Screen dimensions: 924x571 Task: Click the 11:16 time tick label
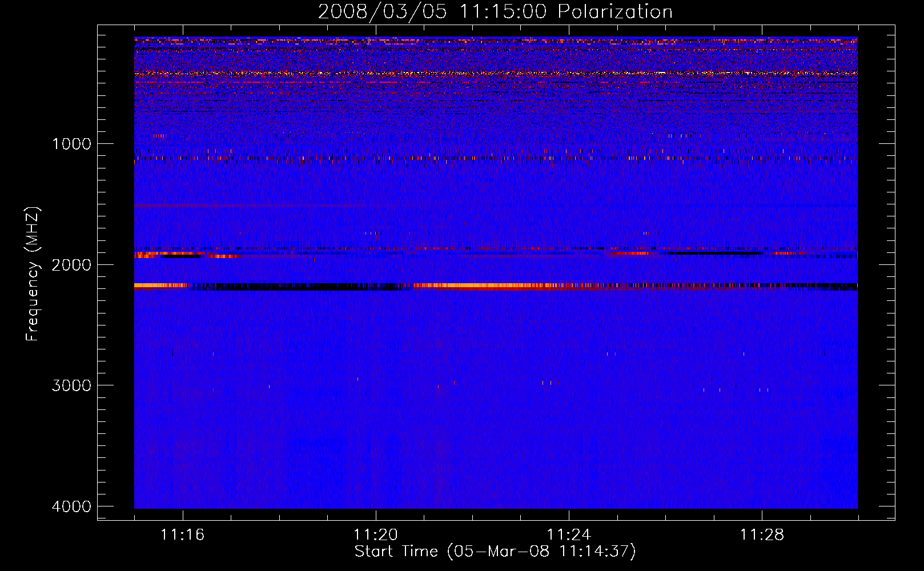coord(183,535)
